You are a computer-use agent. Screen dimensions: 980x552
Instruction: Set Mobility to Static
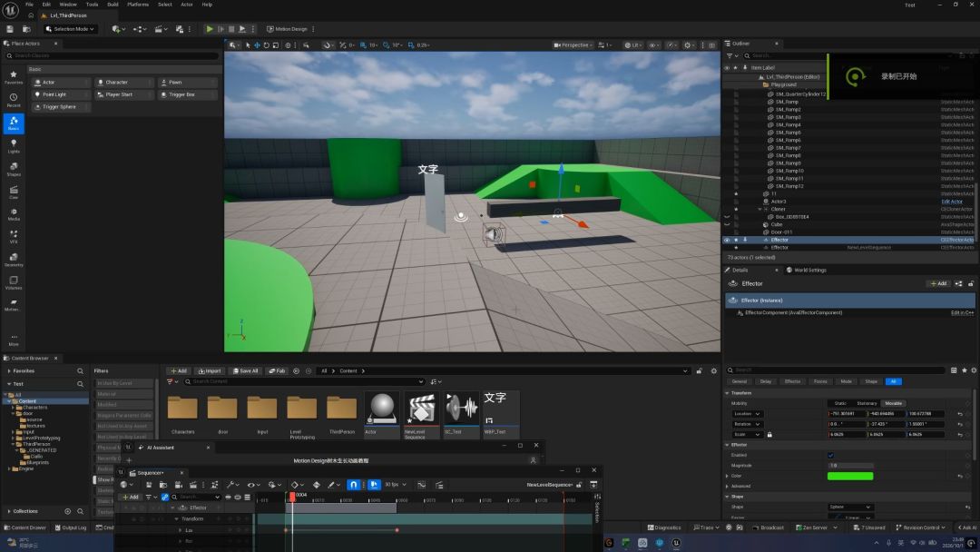coord(840,403)
